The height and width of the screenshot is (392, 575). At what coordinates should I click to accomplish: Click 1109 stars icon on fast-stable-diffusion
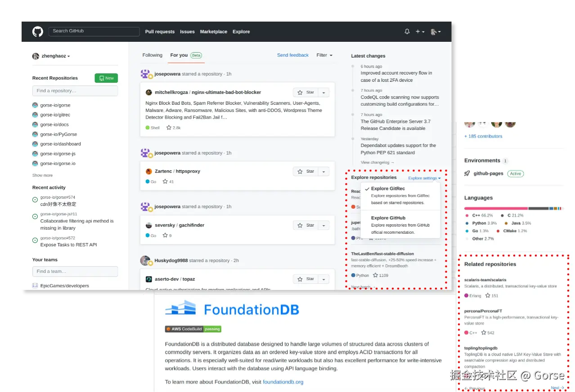click(375, 275)
